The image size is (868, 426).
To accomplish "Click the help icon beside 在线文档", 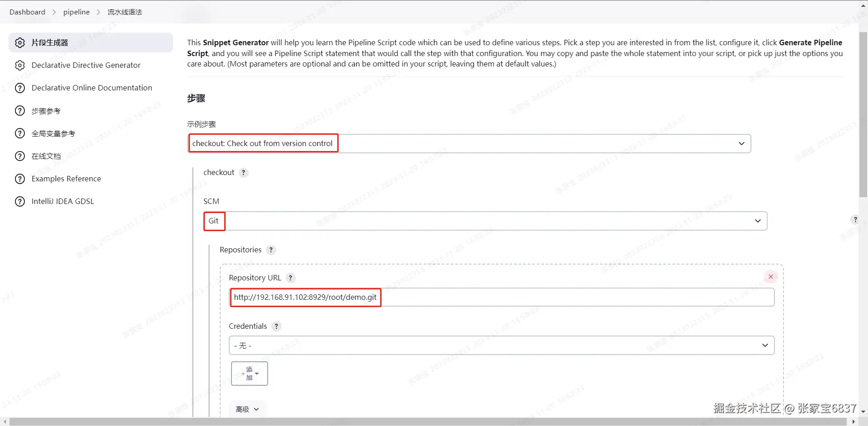I will (x=20, y=156).
